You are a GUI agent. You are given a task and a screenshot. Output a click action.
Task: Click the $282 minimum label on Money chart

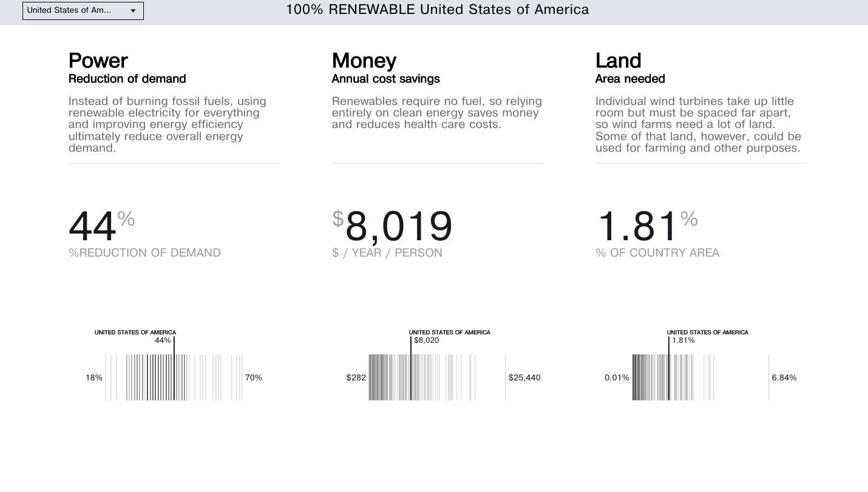(x=356, y=378)
